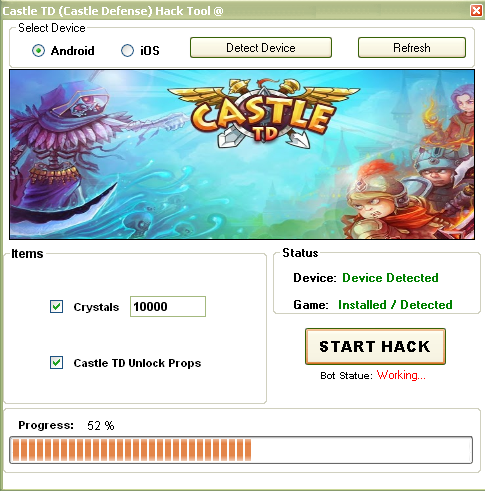Click the Refresh button
This screenshot has height=491, width=486.
tap(412, 48)
